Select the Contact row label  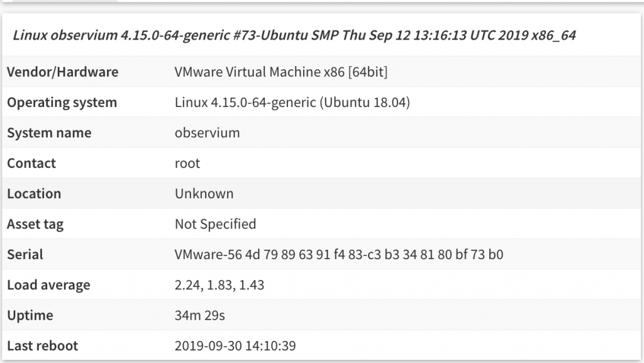[x=31, y=163]
